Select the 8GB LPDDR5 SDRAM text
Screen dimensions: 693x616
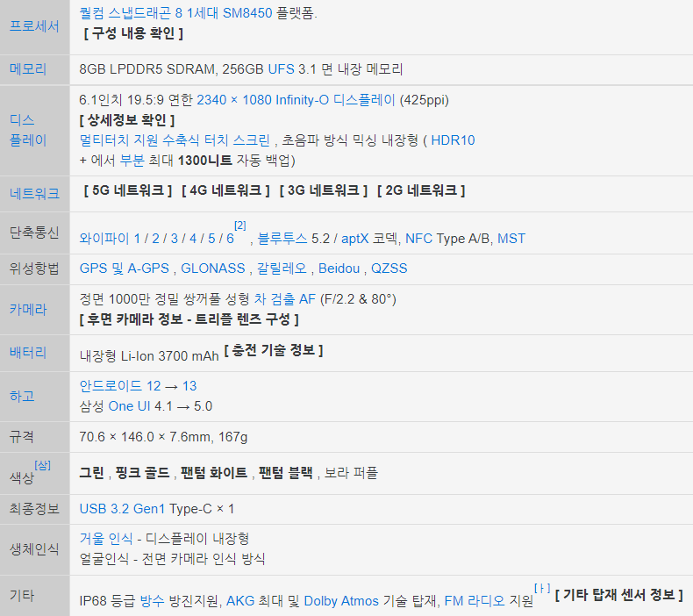147,69
